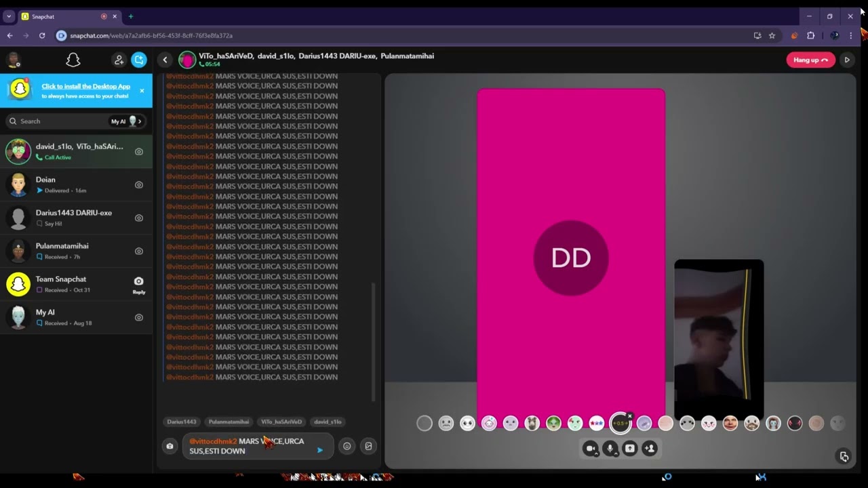The width and height of the screenshot is (868, 488).
Task: Add a person to the call
Action: pos(650,449)
